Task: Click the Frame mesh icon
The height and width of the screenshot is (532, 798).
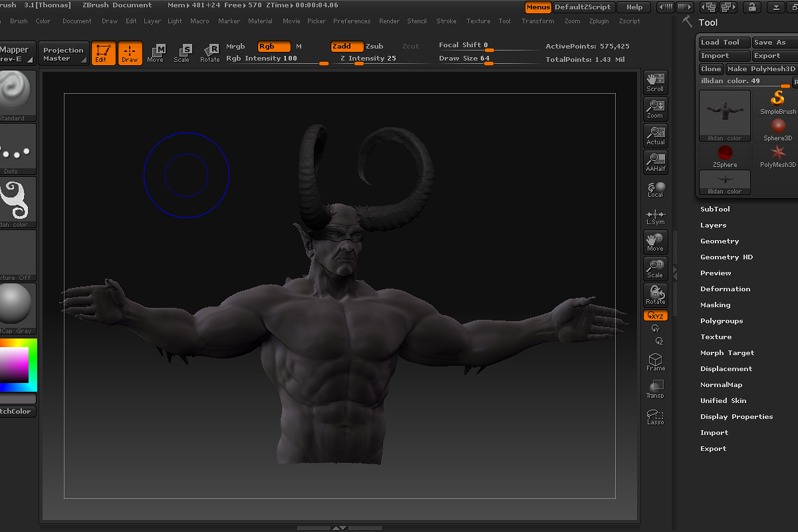Action: tap(656, 362)
